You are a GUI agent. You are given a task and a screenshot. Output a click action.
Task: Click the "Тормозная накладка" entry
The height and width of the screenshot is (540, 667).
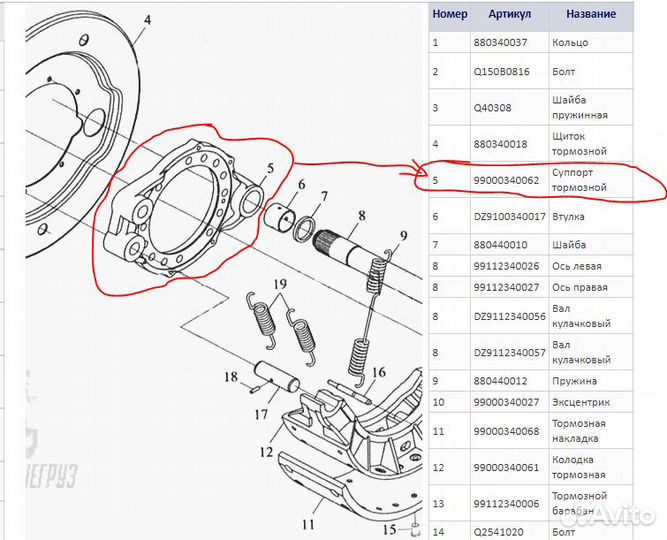pos(579,431)
